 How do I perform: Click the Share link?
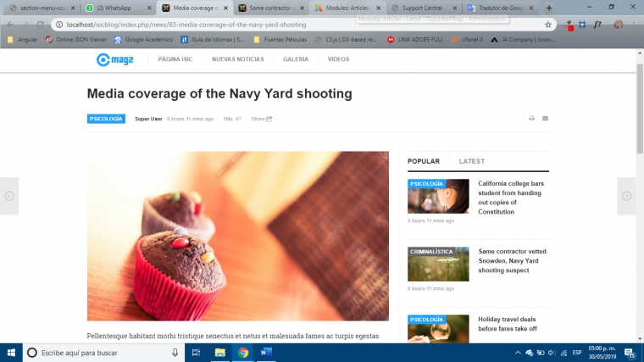(x=261, y=119)
